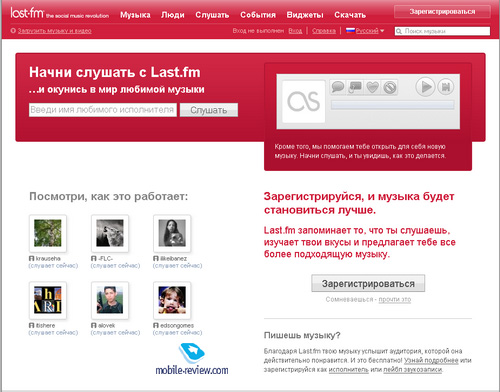This screenshot has width=500, height=392.
Task: Click the 'прочти это' link
Action: click(395, 299)
